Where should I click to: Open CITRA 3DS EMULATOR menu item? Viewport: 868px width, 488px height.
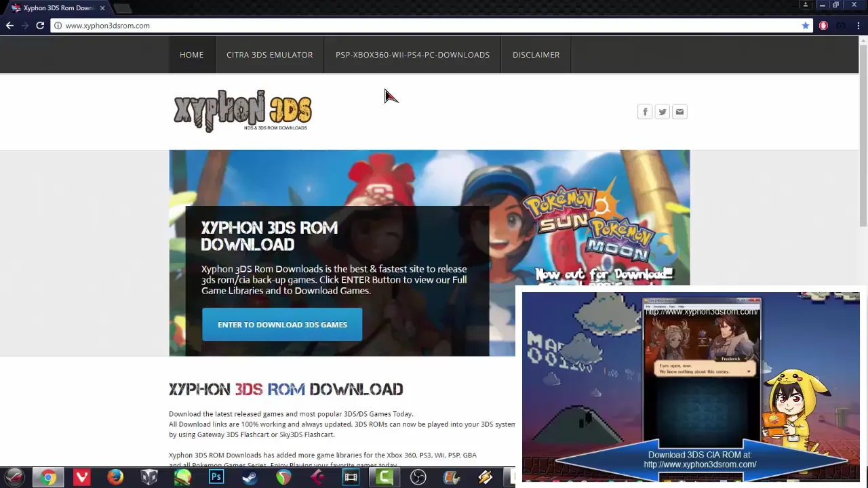click(270, 55)
